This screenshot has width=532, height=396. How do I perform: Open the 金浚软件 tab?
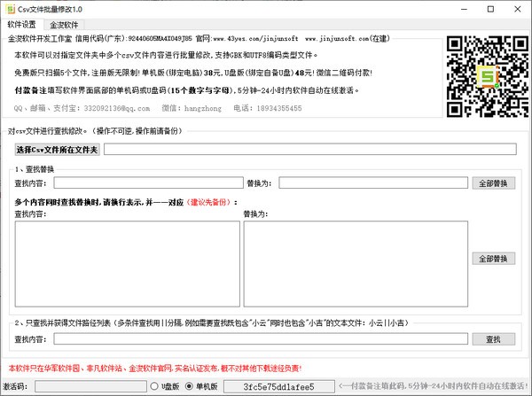click(64, 25)
